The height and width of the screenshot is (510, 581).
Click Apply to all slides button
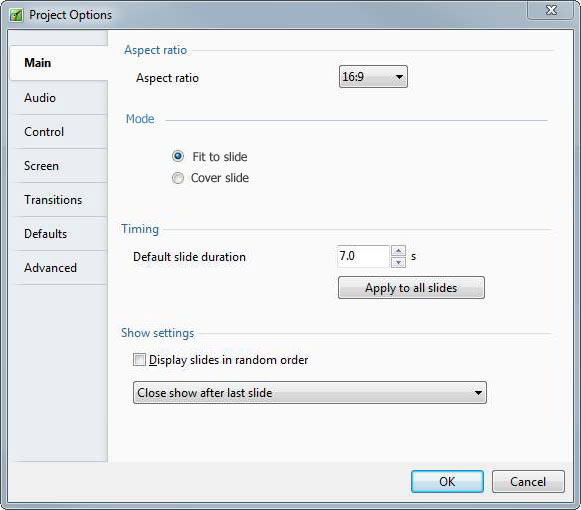[x=411, y=288]
